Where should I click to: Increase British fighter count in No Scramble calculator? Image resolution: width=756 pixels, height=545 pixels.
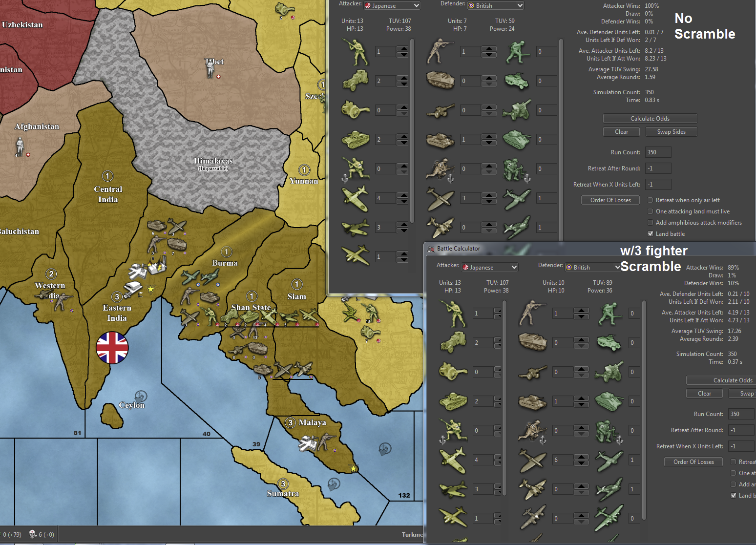pos(489,195)
